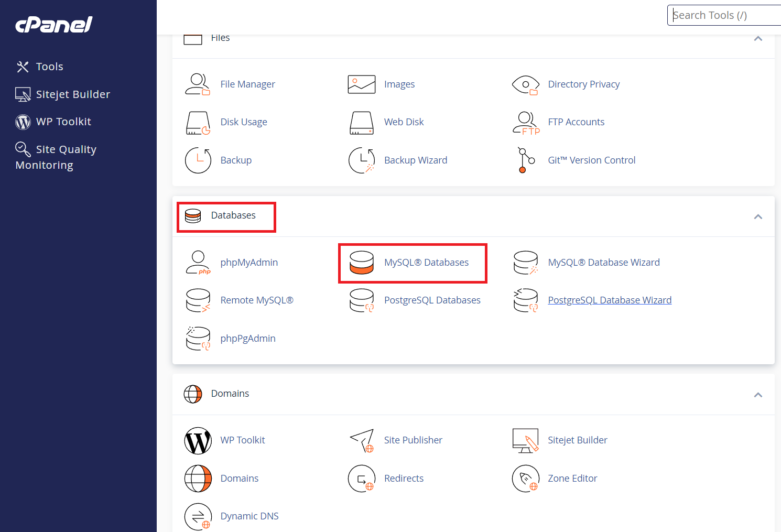Open the Backup Wizard link
Screen dimensions: 781x532
(416, 160)
